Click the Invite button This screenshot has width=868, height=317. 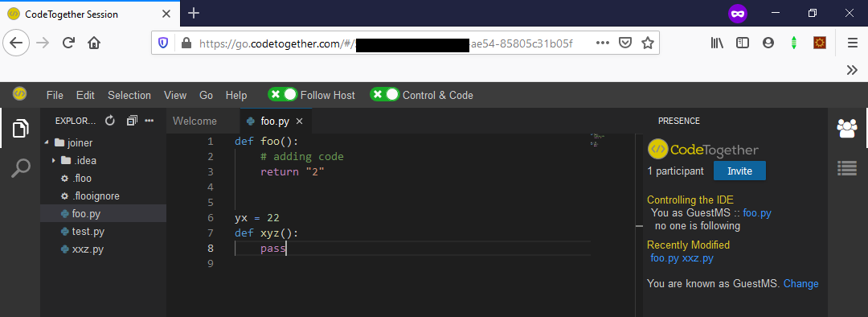739,171
